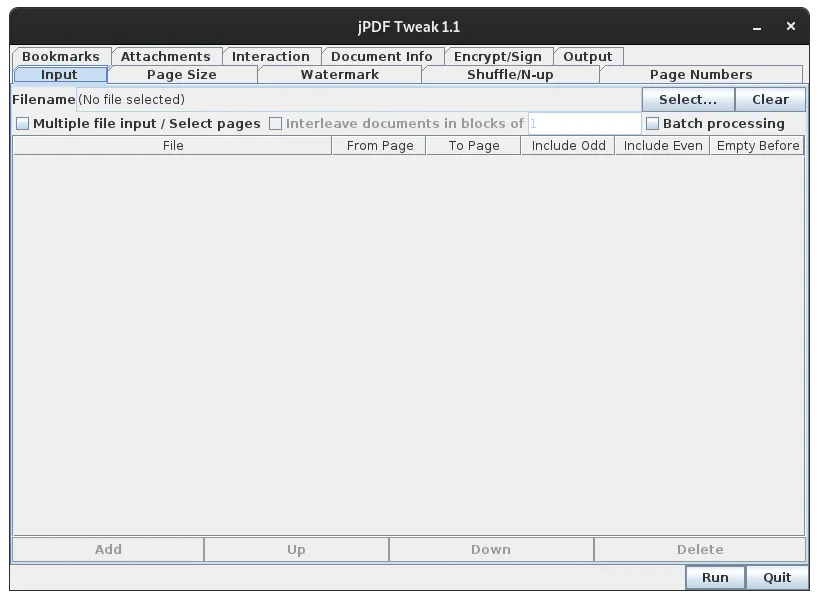The width and height of the screenshot is (819, 600).
Task: Click the Select... file button
Action: pos(688,99)
